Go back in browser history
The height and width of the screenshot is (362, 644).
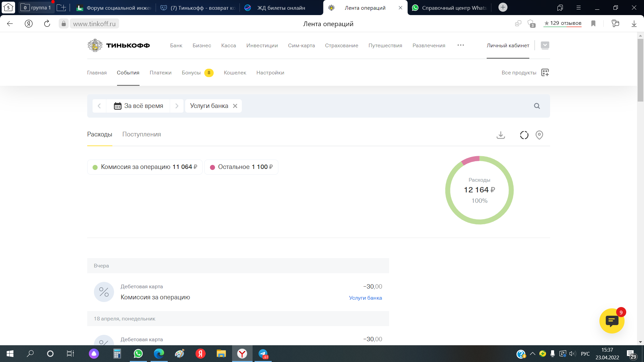coord(10,23)
